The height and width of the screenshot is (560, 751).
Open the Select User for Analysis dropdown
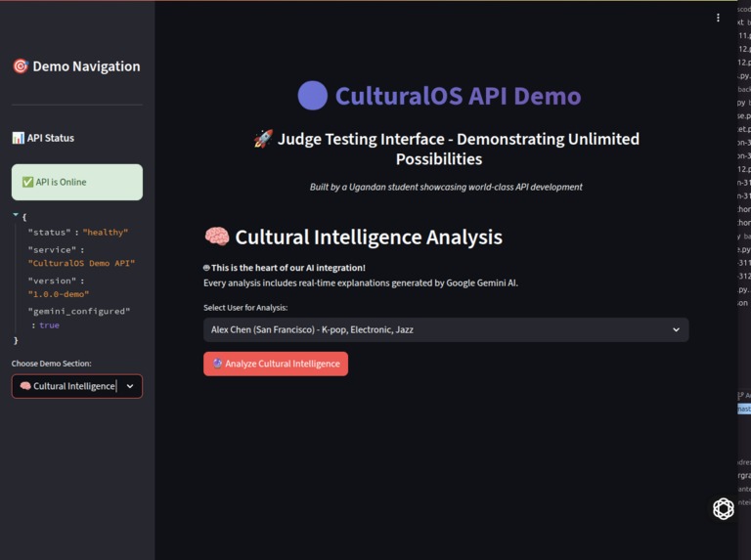446,329
